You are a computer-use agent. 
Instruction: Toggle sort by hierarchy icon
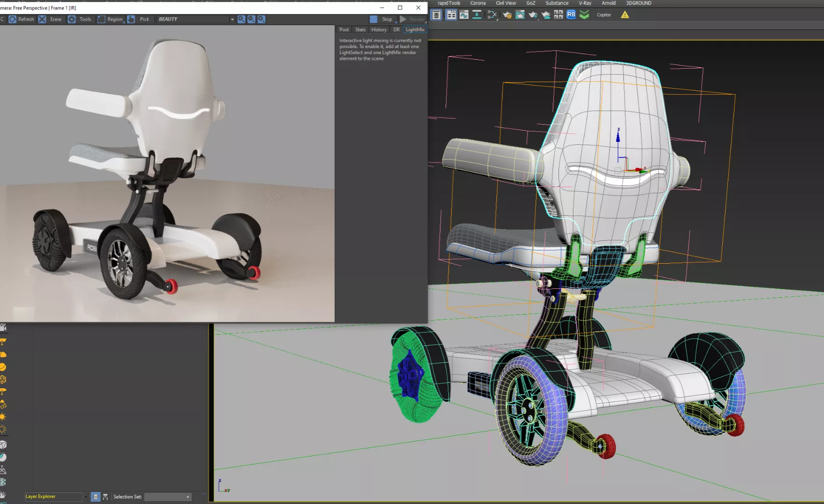(x=106, y=497)
